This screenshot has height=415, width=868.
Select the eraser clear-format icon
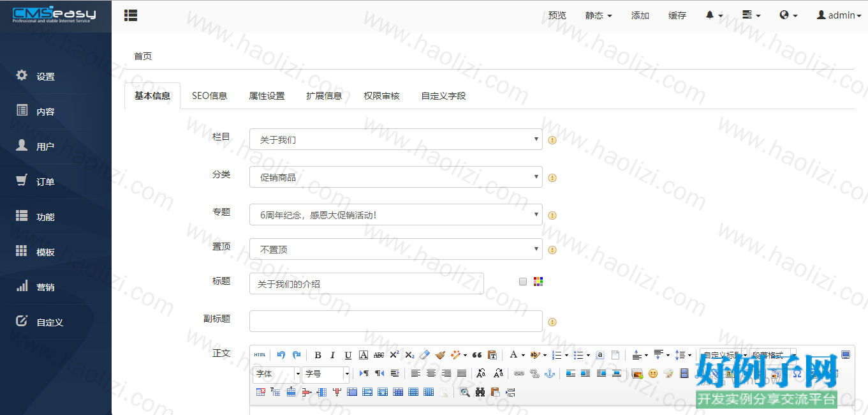pyautogui.click(x=425, y=355)
